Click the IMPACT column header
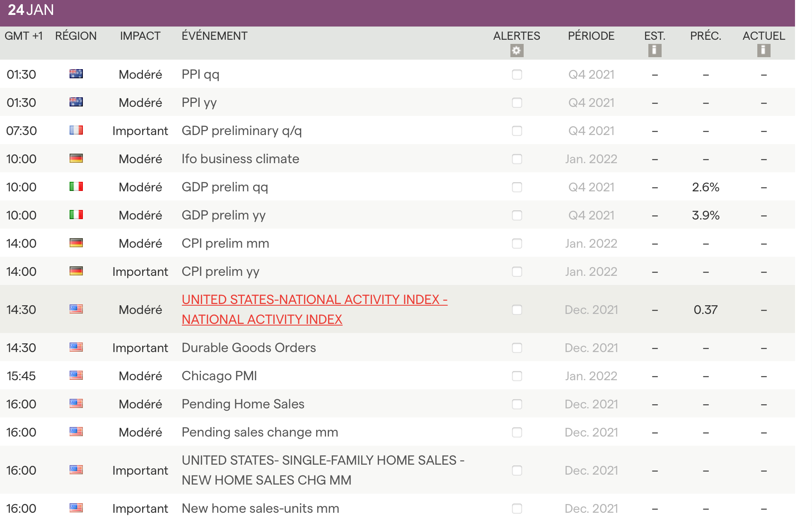The height and width of the screenshot is (526, 812). pyautogui.click(x=140, y=36)
